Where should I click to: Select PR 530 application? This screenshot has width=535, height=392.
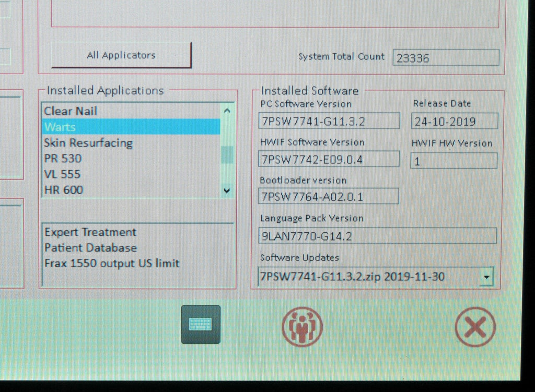[x=131, y=158]
